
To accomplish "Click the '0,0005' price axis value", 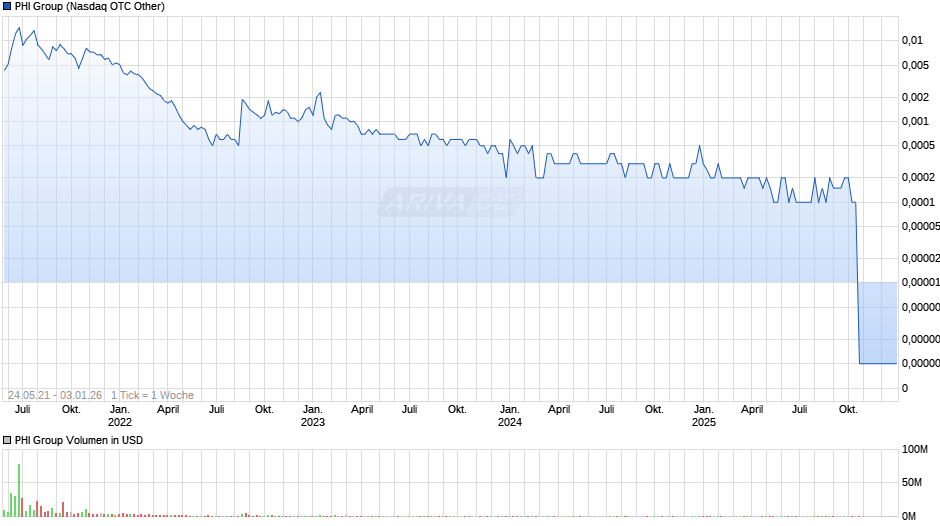I will pos(918,145).
